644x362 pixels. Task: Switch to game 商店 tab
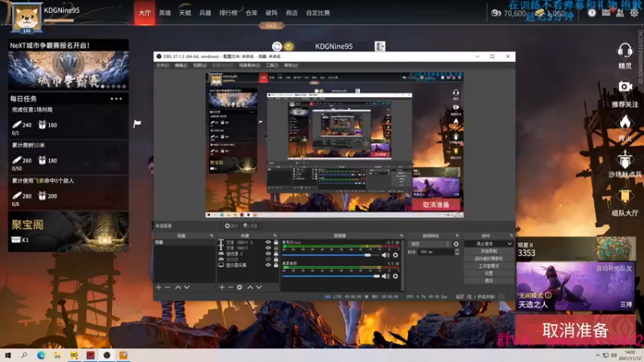point(291,13)
